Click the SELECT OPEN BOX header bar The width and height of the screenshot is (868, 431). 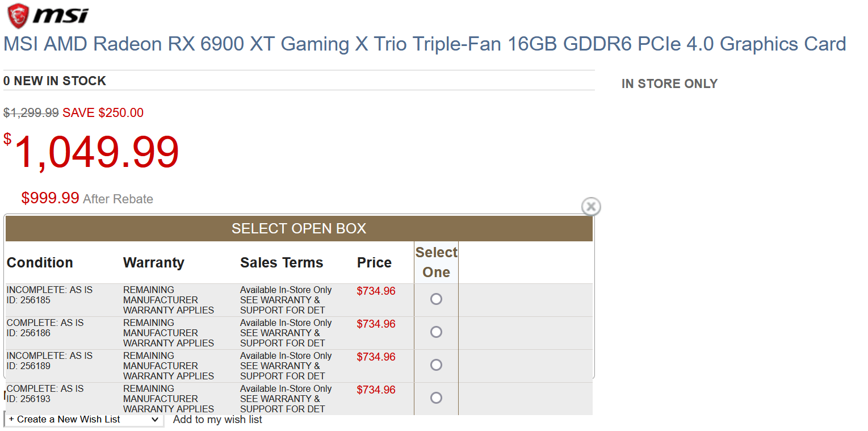point(299,229)
